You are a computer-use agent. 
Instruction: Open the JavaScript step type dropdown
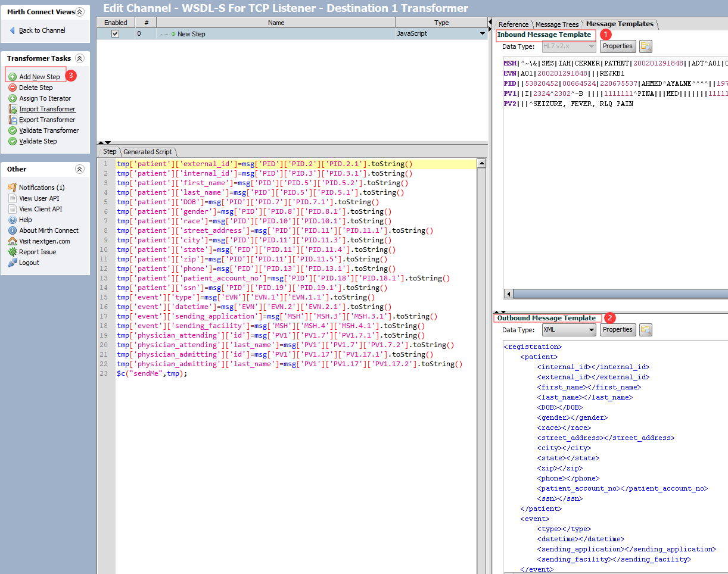pos(482,34)
